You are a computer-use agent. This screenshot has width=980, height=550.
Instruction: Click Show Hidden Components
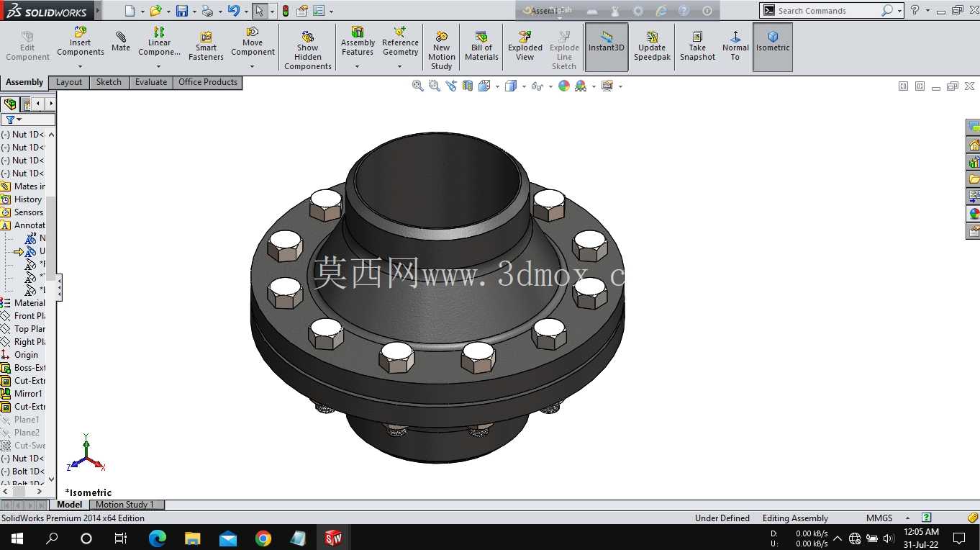pyautogui.click(x=307, y=50)
